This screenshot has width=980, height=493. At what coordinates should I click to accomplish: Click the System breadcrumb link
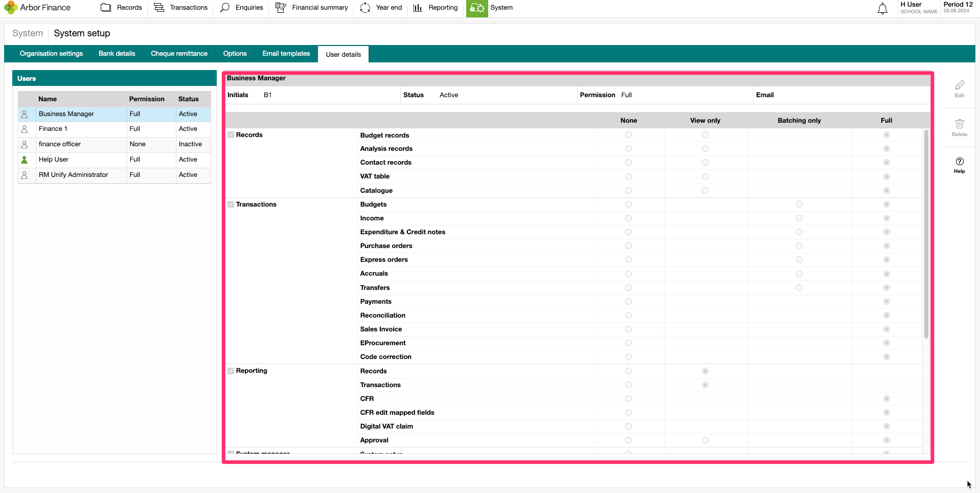(x=27, y=33)
